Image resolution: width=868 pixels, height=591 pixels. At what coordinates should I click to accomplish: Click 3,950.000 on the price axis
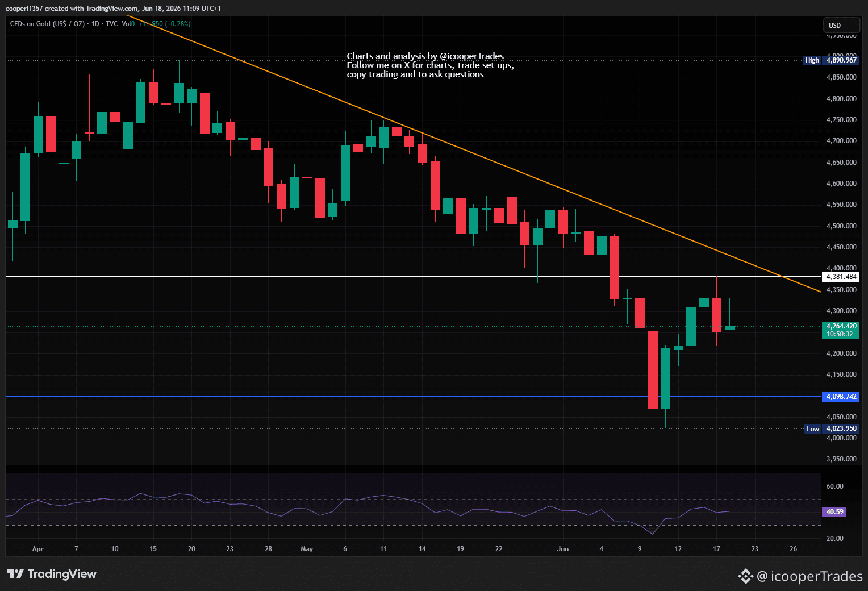tap(841, 459)
